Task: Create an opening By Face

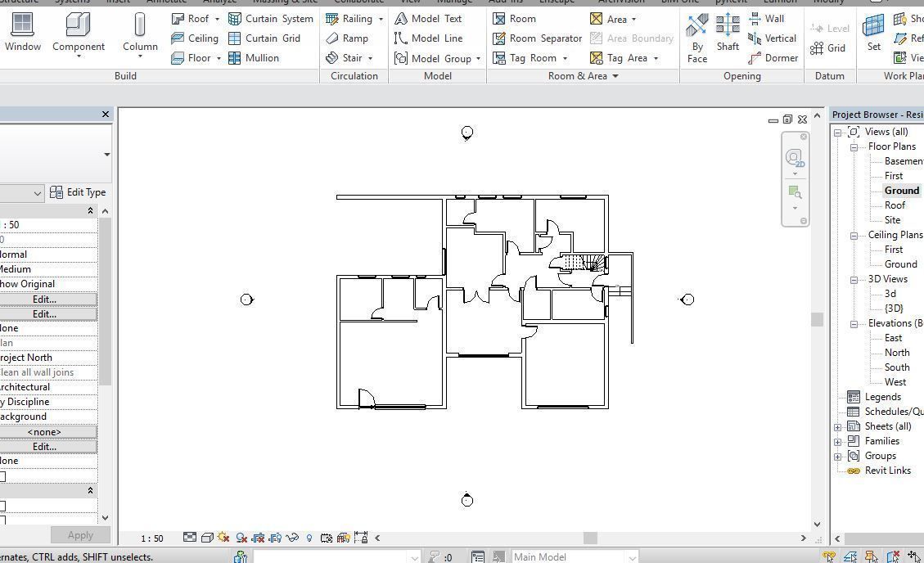Action: click(x=697, y=37)
